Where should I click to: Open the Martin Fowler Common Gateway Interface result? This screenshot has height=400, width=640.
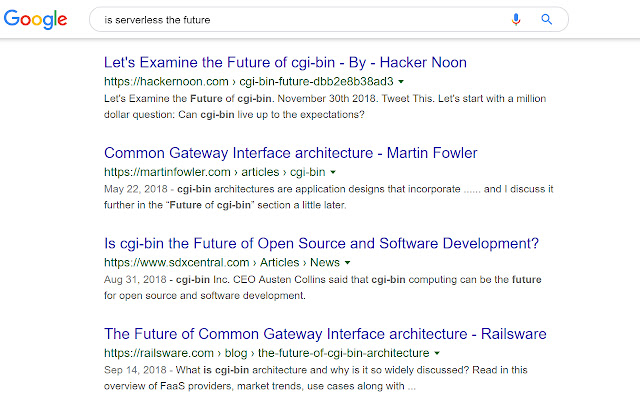coord(291,153)
